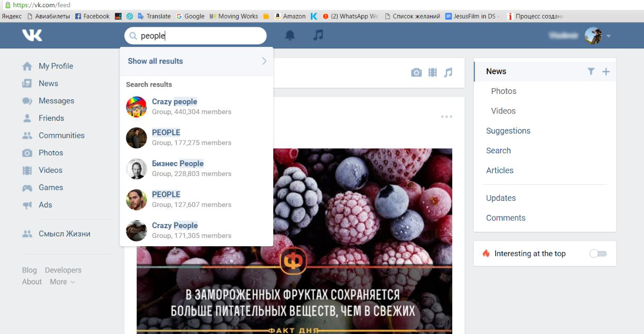Click the Blog footer link

pos(29,271)
